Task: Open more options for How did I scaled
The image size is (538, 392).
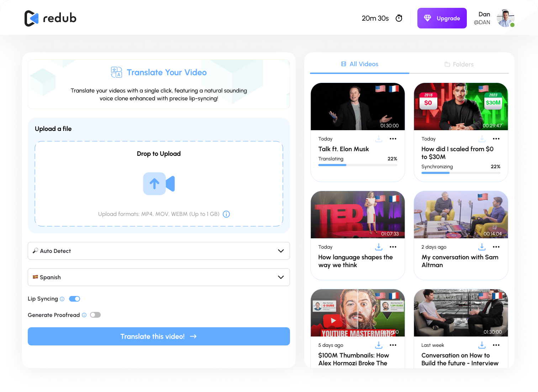Action: pos(496,139)
